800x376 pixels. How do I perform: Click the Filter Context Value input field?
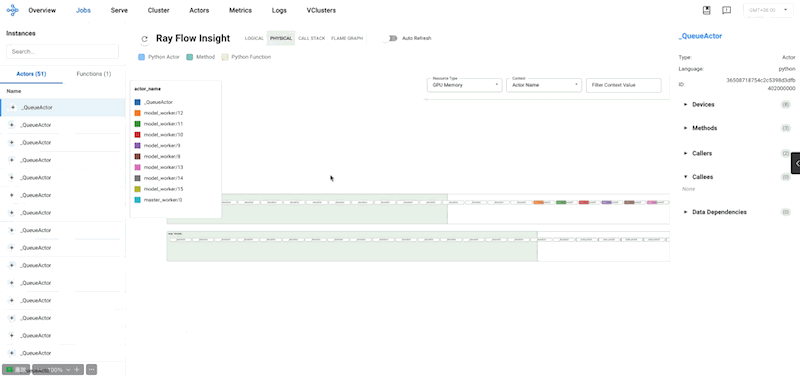pos(623,85)
